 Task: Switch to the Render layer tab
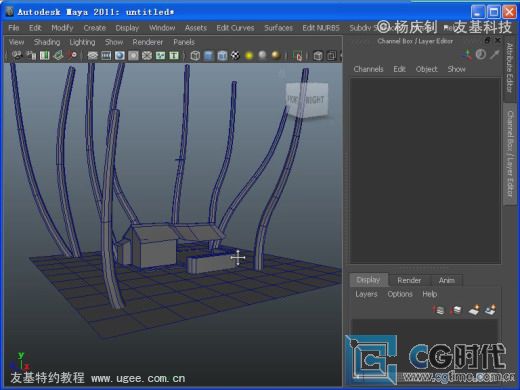409,280
